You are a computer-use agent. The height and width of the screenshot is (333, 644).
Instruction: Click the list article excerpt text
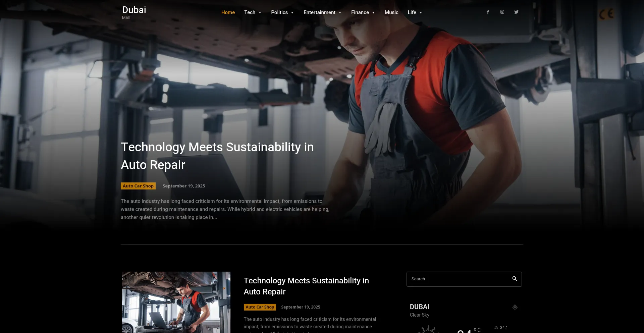(310, 324)
